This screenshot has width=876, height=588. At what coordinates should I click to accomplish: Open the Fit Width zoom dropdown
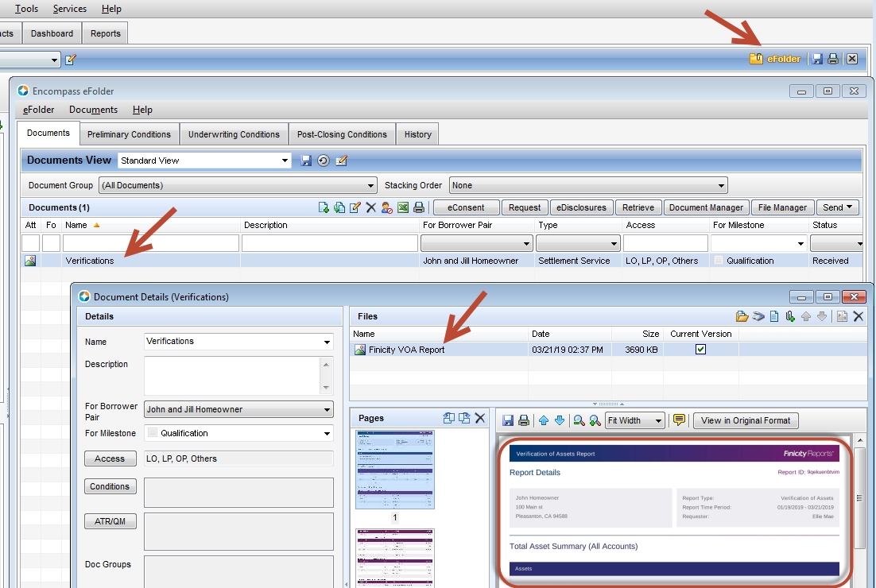(x=634, y=420)
